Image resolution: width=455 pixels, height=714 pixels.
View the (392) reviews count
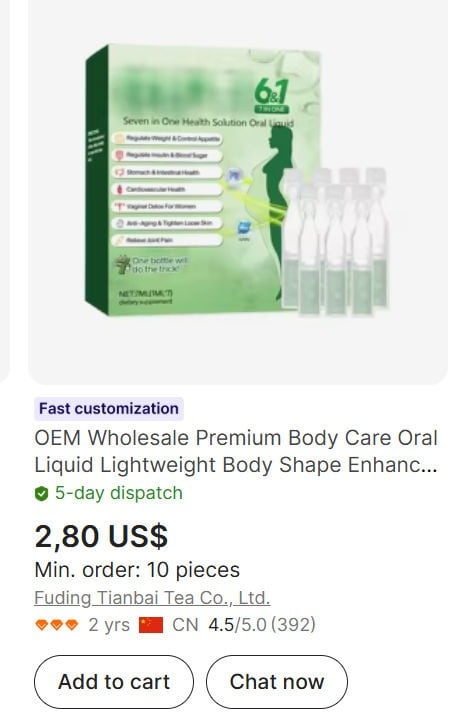point(293,625)
